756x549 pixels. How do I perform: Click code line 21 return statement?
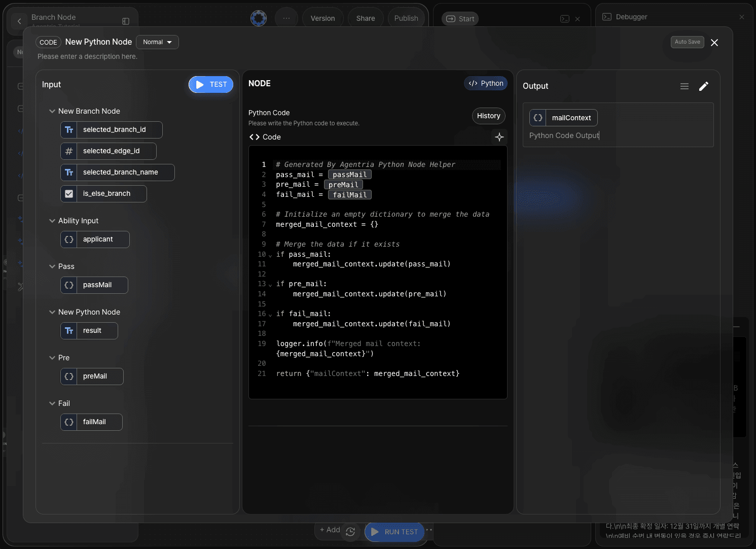368,374
